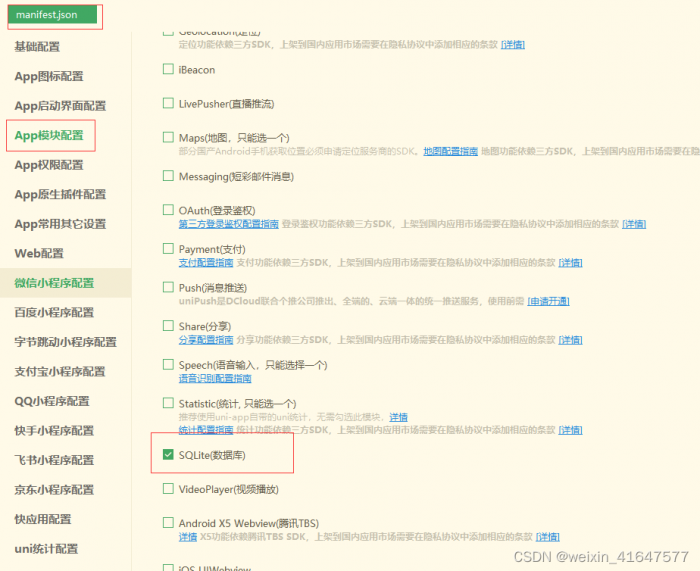Select 基础配置 in the sidebar
This screenshot has width=700, height=571.
point(37,46)
